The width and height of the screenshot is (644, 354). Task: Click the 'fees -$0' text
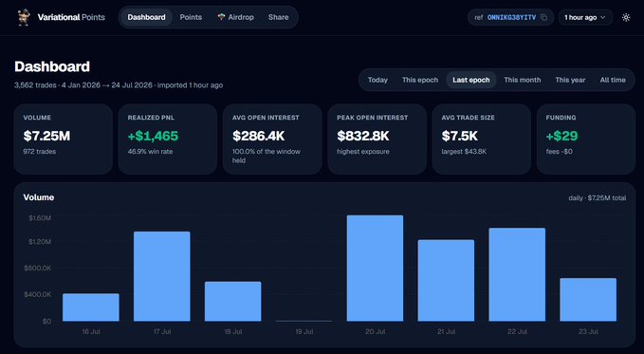(559, 151)
